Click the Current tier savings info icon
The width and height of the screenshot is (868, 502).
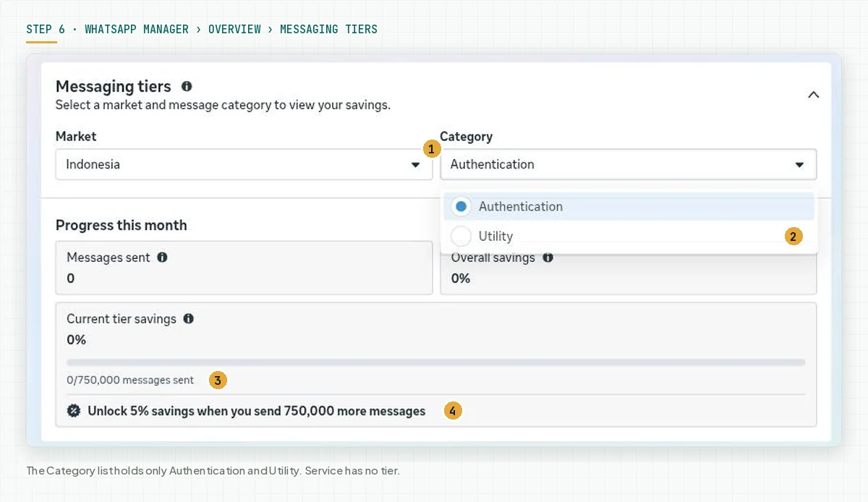click(188, 318)
